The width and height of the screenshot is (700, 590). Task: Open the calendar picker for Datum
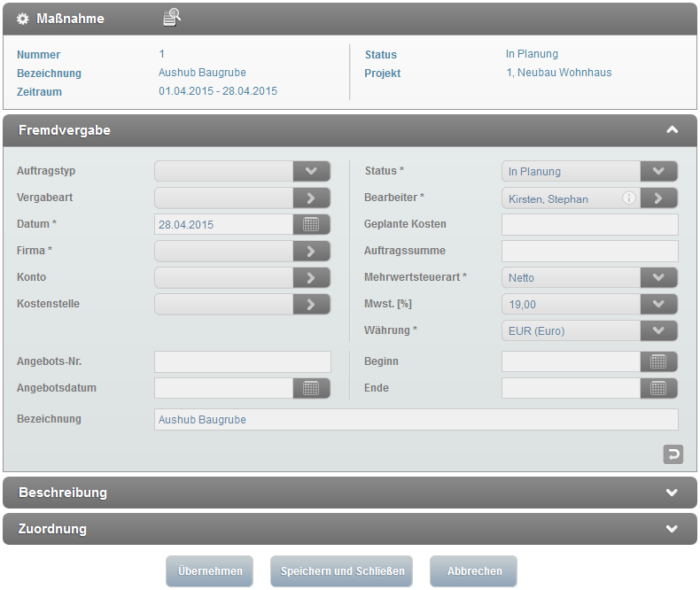click(x=311, y=225)
